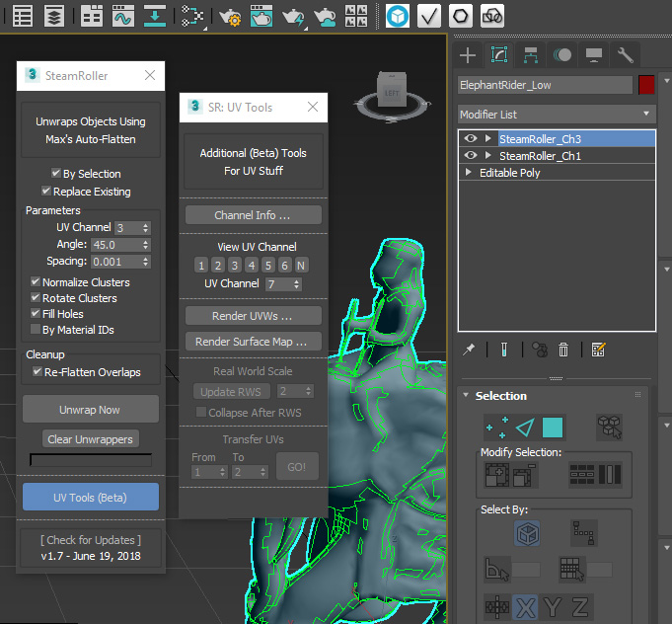Click Select By Element cubes icon
The height and width of the screenshot is (624, 672).
pos(609,428)
